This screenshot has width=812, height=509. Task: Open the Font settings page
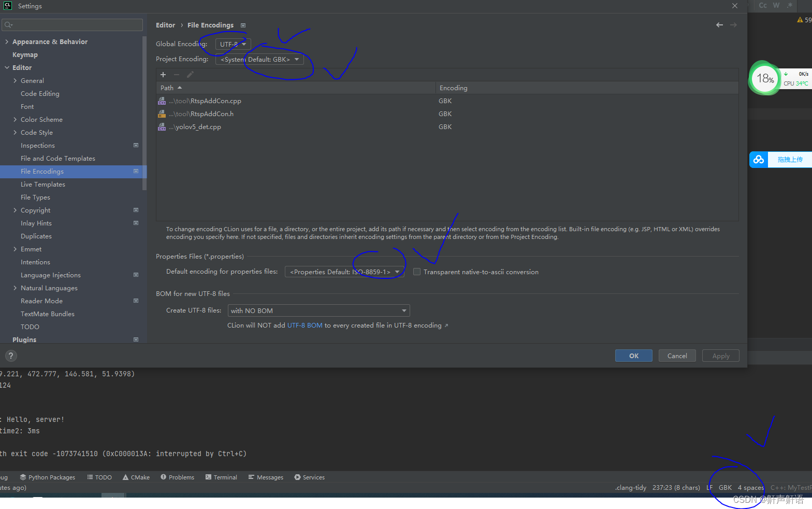27,106
